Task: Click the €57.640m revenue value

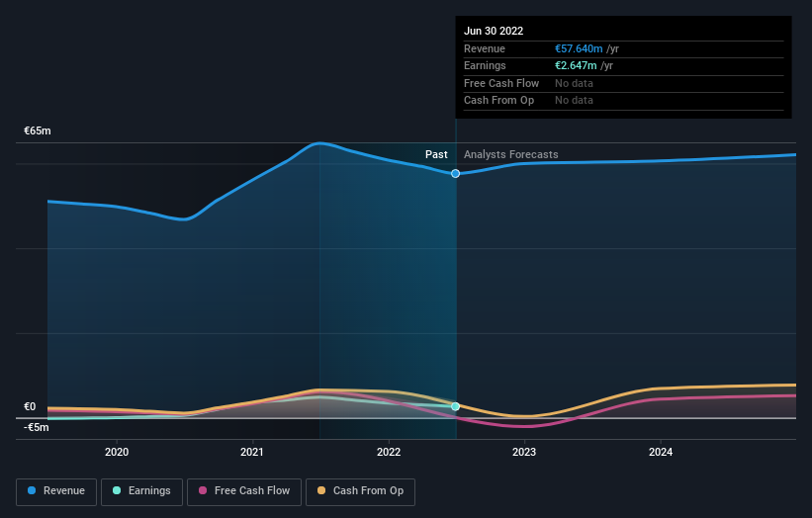Action: (579, 48)
